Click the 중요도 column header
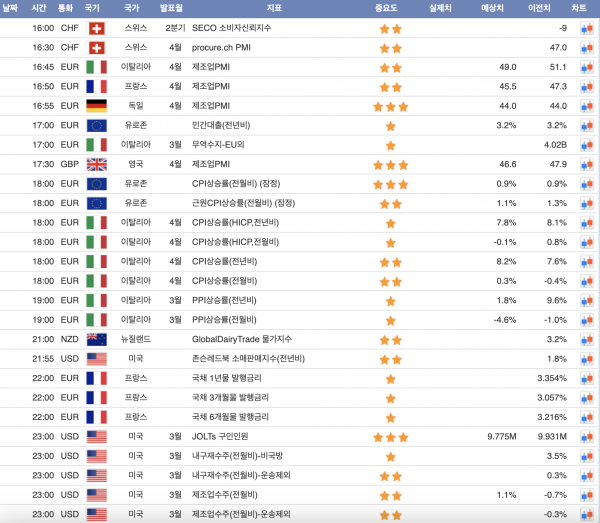This screenshot has width=600, height=523. pos(390,8)
